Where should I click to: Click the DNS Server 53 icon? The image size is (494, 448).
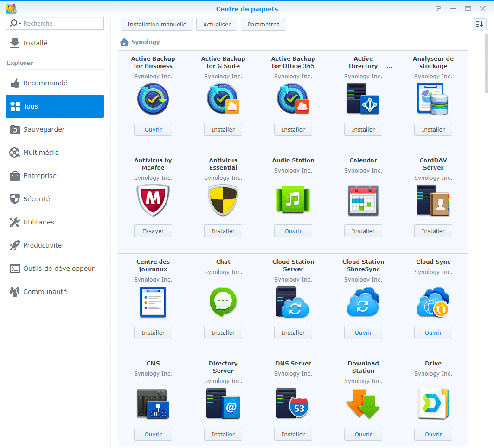click(293, 403)
